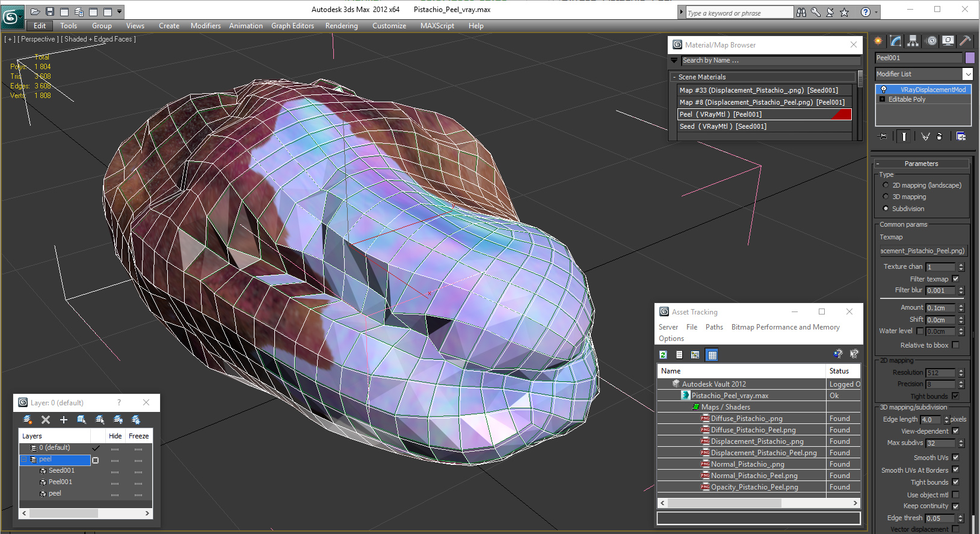Toggle Filter texmap checkbox
980x534 pixels.
click(955, 279)
